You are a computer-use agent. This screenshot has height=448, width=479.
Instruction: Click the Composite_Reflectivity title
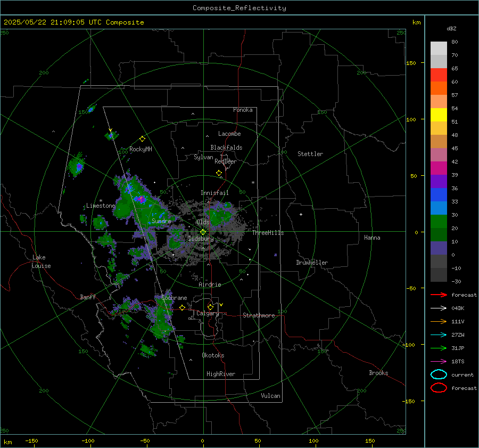tap(239, 8)
